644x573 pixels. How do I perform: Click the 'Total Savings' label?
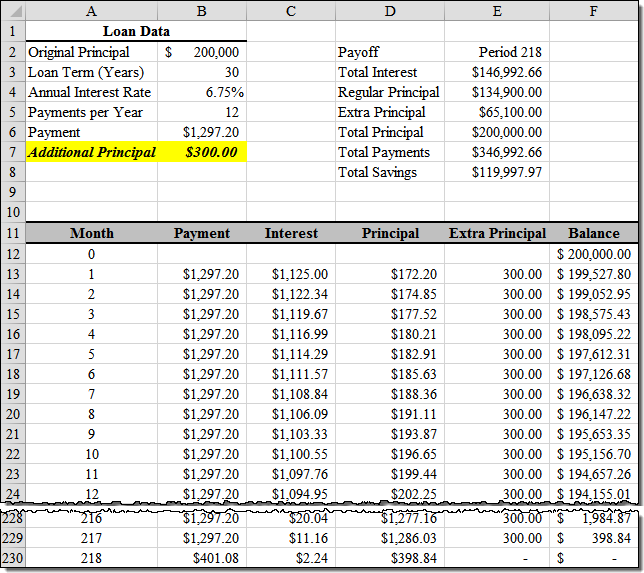click(390, 172)
